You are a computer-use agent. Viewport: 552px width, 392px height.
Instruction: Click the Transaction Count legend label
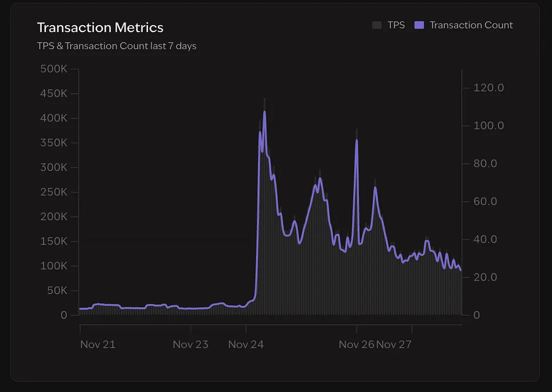click(x=471, y=25)
